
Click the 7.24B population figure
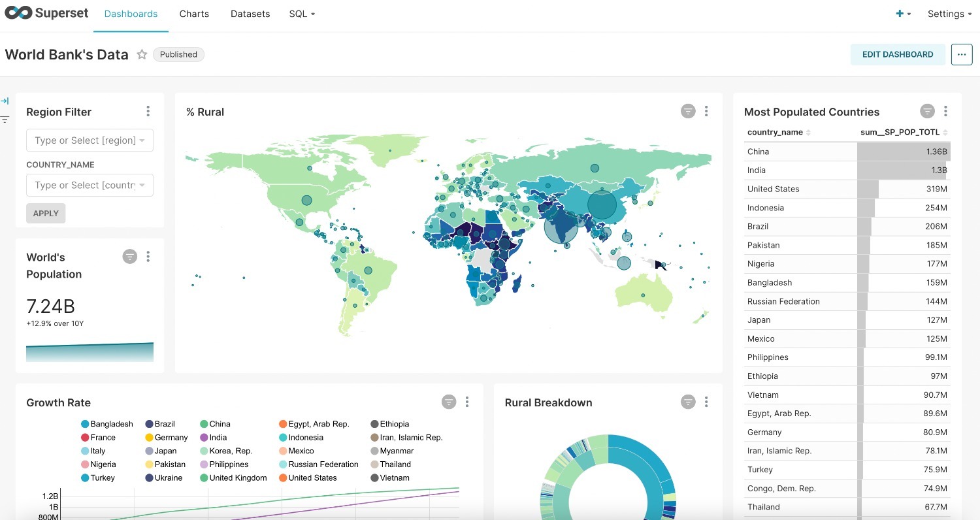click(50, 306)
